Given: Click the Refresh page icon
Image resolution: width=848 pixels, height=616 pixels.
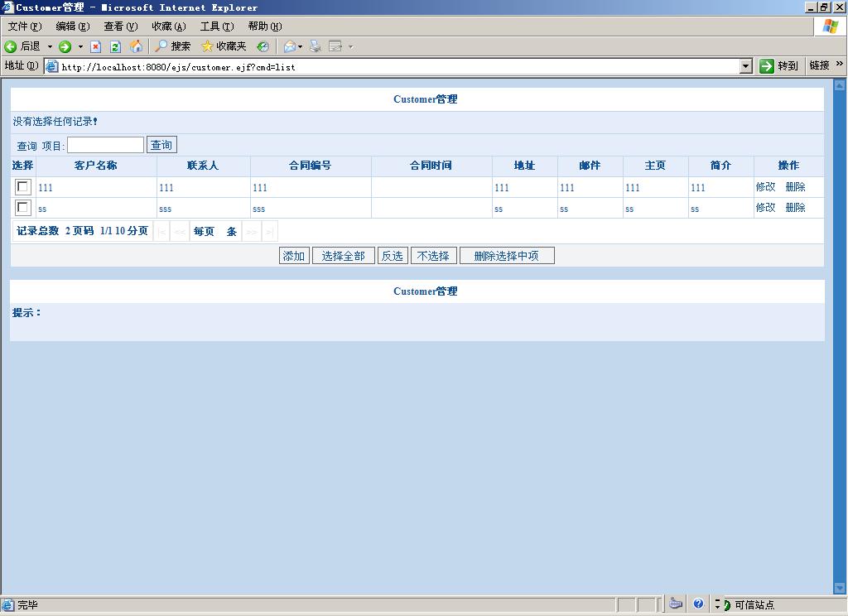Looking at the screenshot, I should [115, 46].
